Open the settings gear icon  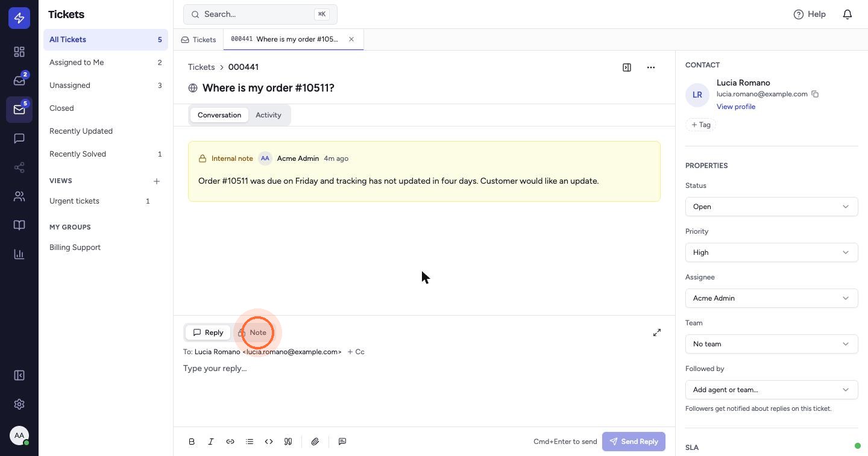pyautogui.click(x=19, y=404)
